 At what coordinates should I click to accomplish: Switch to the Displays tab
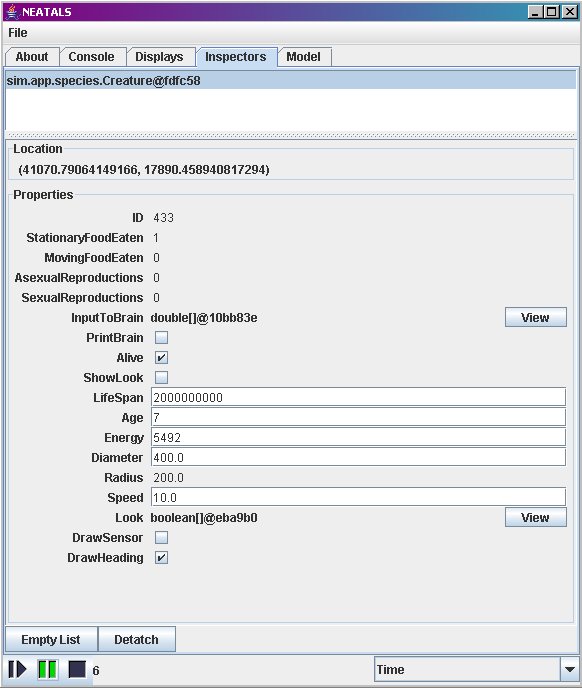(159, 57)
